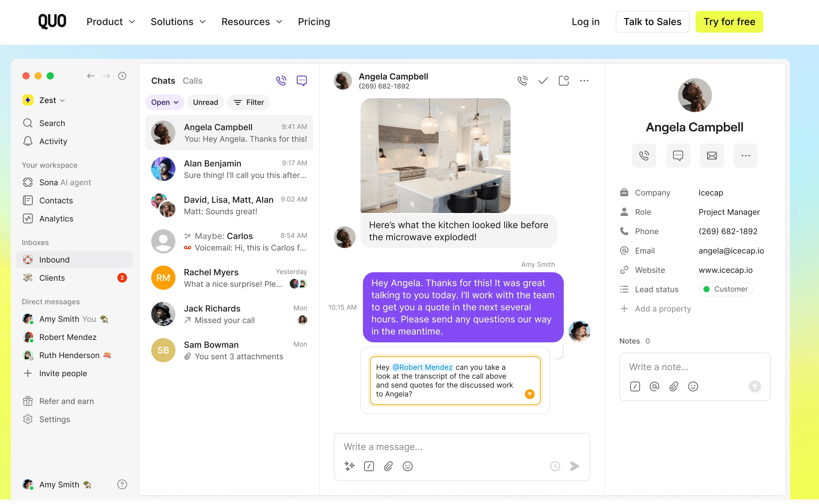Open the Pricing page from the top navigation
This screenshot has width=819, height=504.
[x=314, y=22]
